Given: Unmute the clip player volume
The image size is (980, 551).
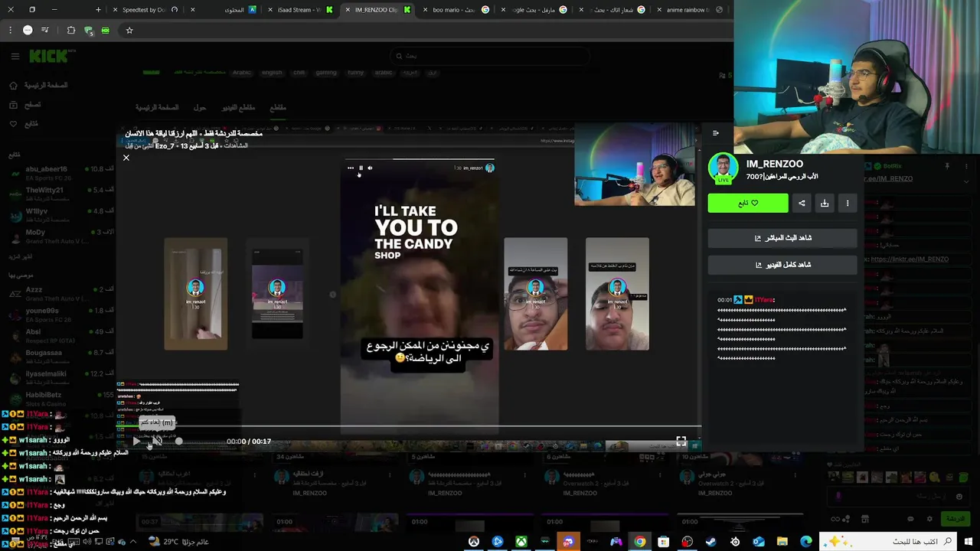Looking at the screenshot, I should [x=157, y=441].
